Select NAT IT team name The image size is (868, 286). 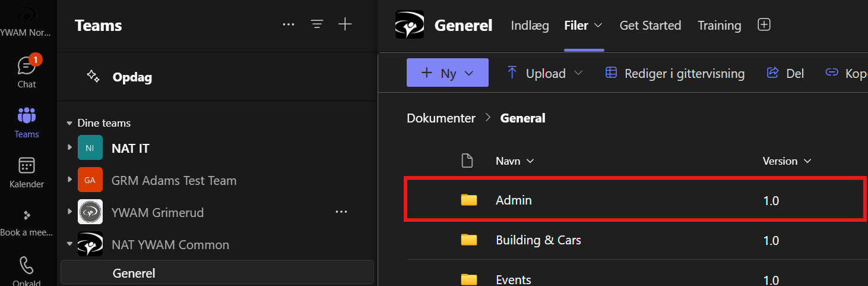click(131, 148)
